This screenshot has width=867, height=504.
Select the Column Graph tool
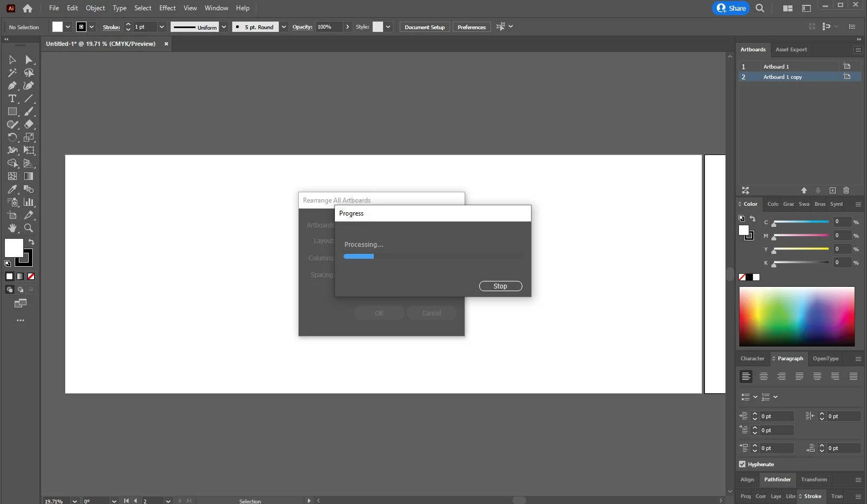[x=29, y=203]
